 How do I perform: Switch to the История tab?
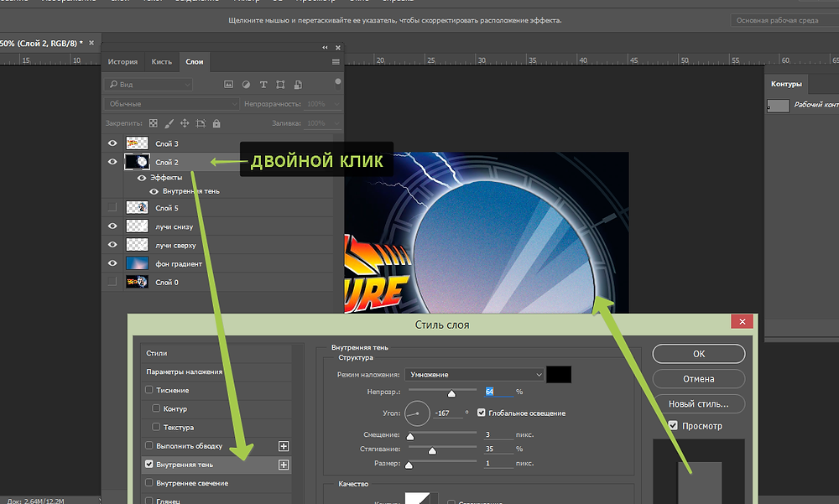point(122,61)
